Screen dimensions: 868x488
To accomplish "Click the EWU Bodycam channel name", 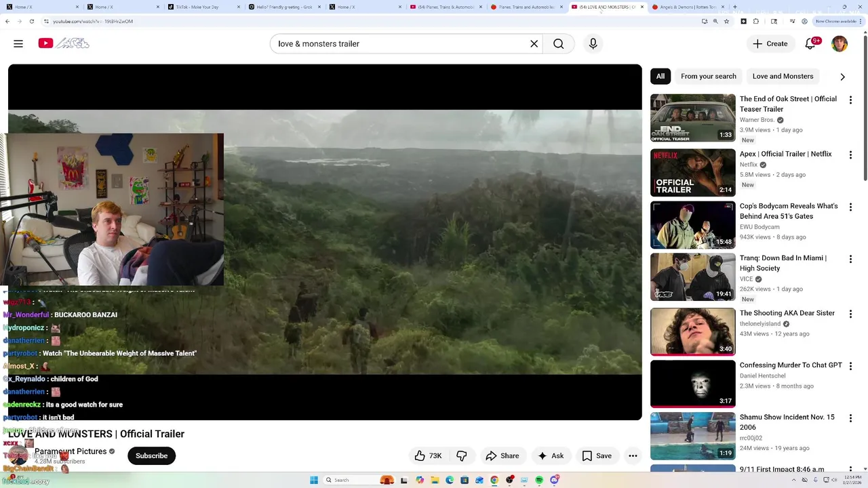I will (759, 227).
